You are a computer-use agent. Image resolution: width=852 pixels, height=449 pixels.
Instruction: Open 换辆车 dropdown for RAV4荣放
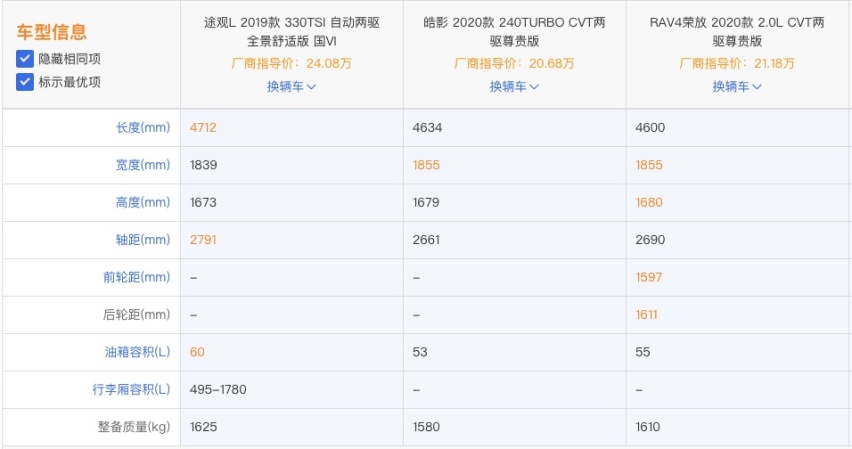[x=737, y=86]
